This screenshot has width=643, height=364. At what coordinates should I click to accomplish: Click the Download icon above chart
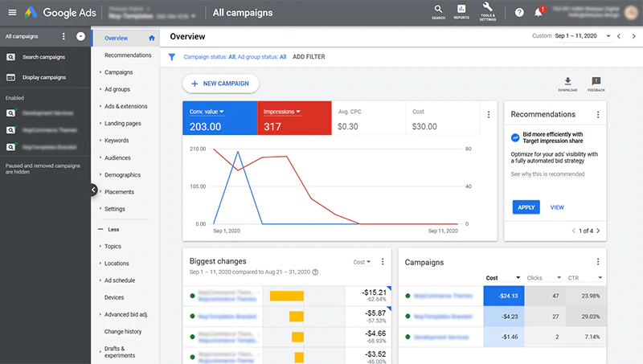(567, 82)
